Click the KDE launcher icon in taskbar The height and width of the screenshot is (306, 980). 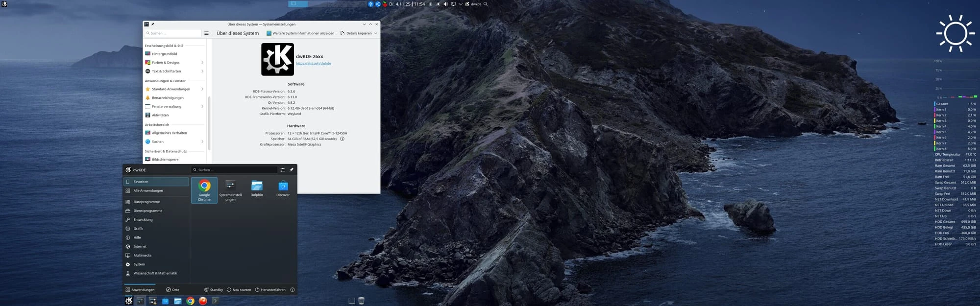click(x=129, y=301)
